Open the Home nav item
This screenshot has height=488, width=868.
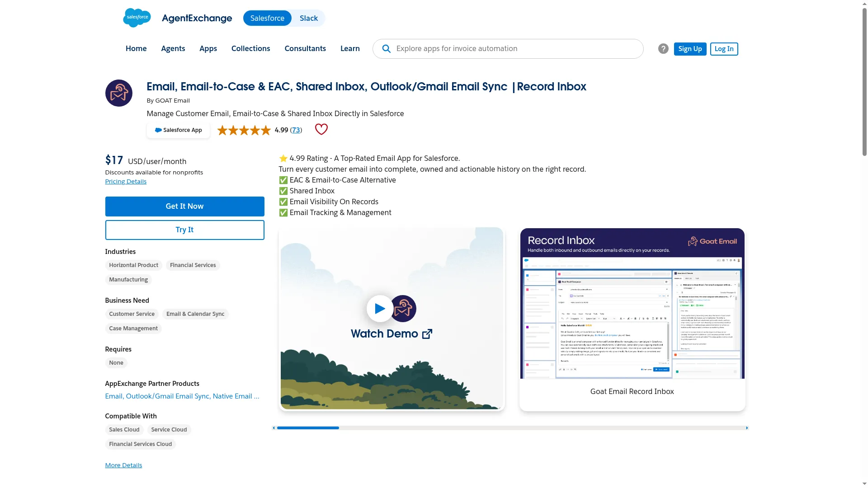click(x=136, y=48)
